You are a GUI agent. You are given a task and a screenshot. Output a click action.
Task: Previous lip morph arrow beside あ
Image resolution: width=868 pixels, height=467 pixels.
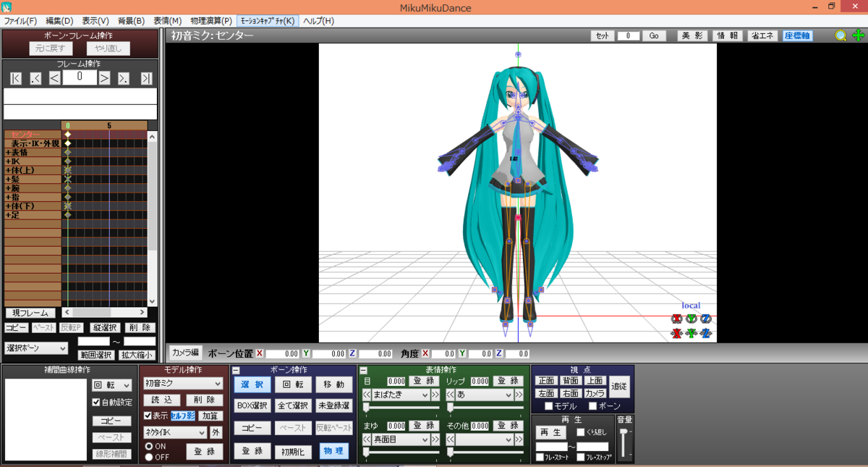[450, 395]
